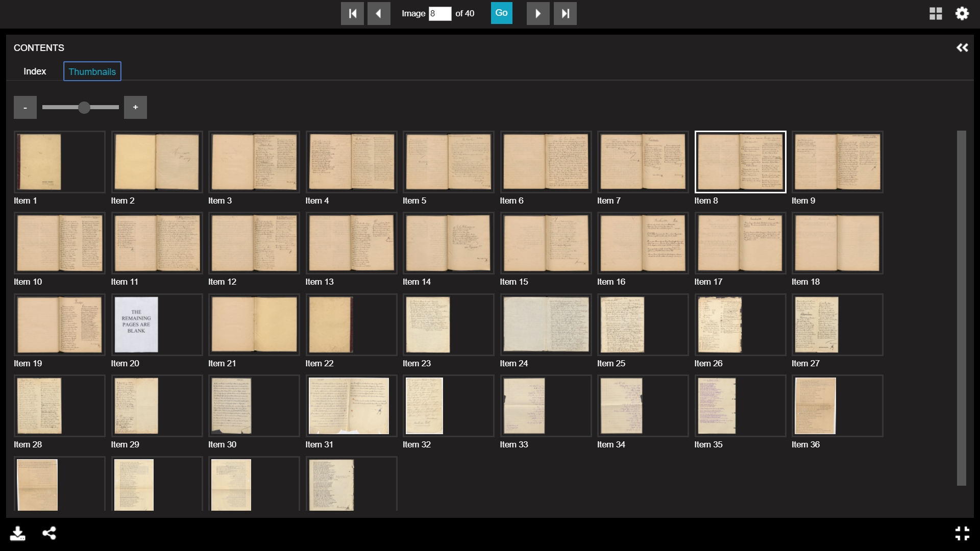This screenshot has width=980, height=551.
Task: Open the settings gear
Action: coord(962,14)
